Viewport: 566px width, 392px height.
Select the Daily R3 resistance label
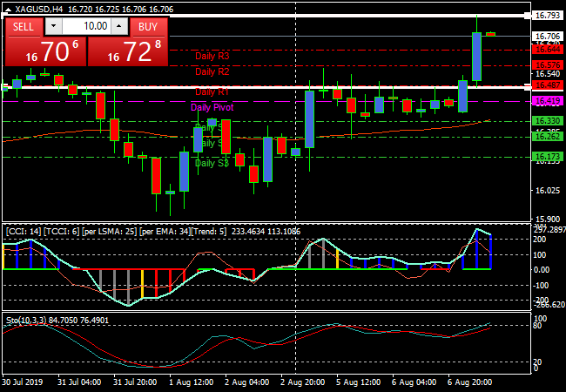point(212,55)
